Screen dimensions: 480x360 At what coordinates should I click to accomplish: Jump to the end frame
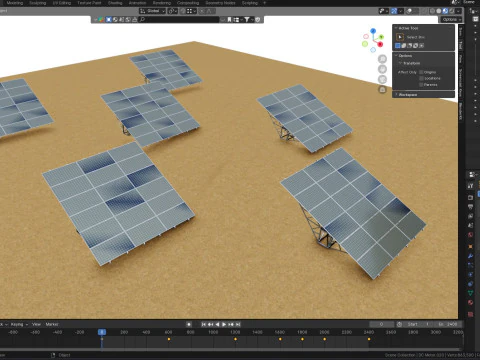click(238, 324)
